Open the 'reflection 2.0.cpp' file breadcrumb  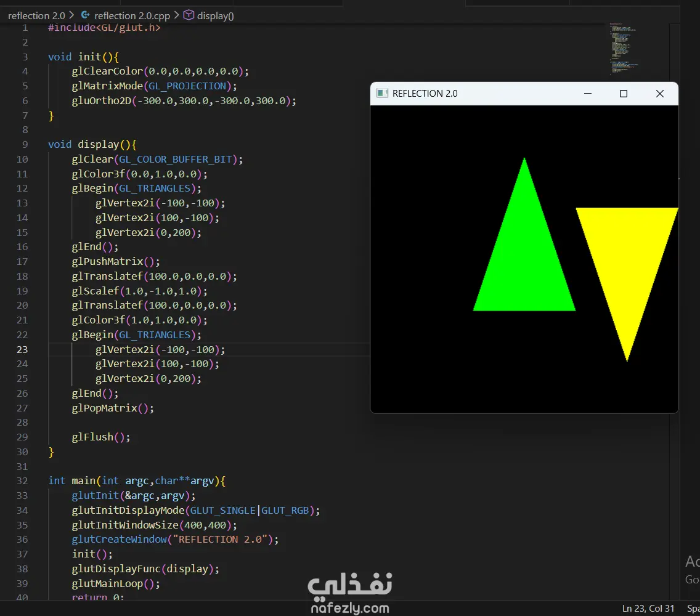pos(132,15)
